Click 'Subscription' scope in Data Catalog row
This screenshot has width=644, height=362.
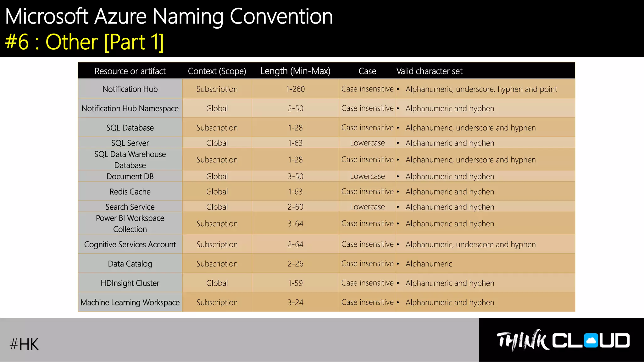(217, 264)
